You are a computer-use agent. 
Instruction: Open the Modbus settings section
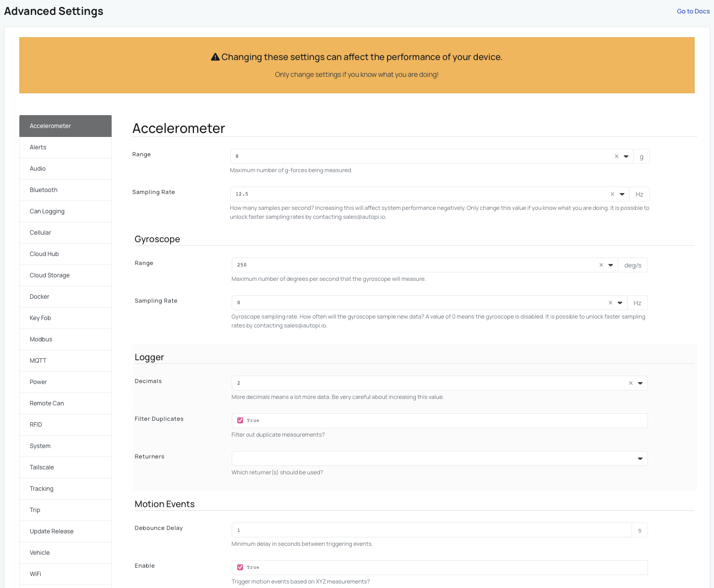click(x=65, y=339)
